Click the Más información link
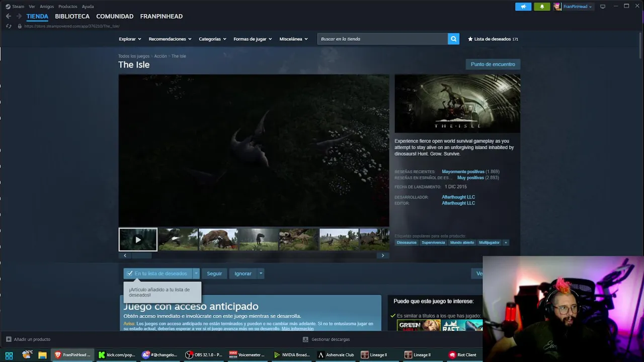The width and height of the screenshot is (644, 362). point(297,329)
